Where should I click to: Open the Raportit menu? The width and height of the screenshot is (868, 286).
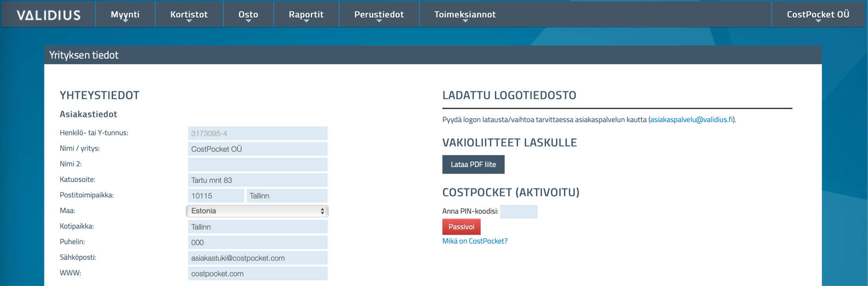[306, 14]
